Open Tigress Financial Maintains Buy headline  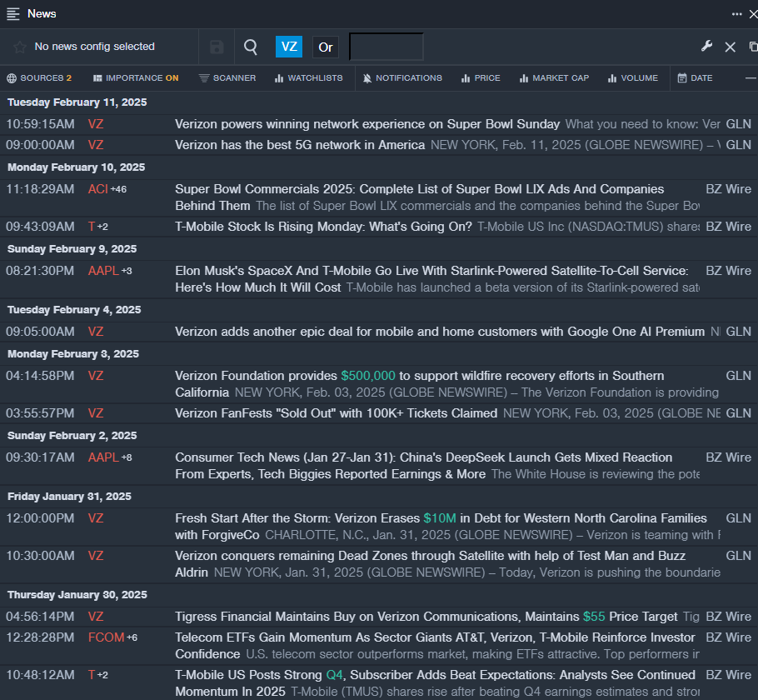click(426, 617)
